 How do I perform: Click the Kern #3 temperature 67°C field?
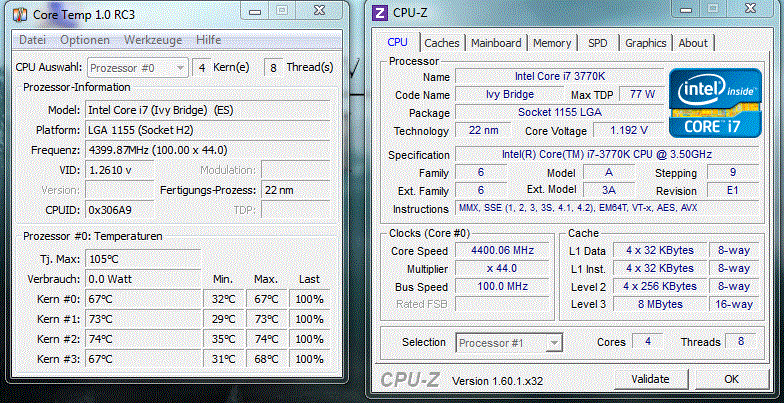143,359
